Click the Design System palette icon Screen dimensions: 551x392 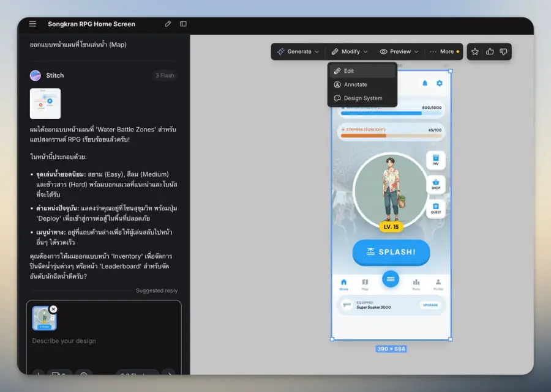point(337,98)
